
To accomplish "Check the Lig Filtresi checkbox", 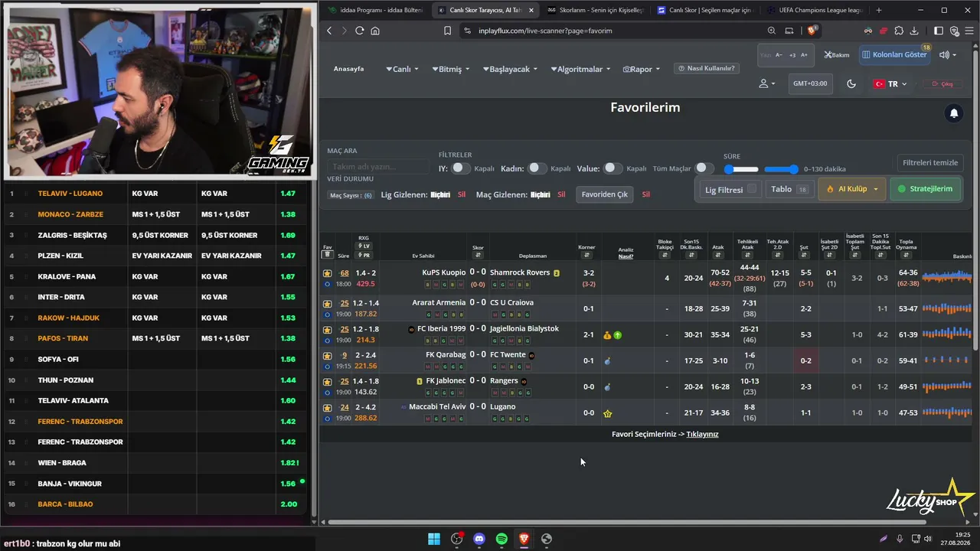I will click(752, 188).
